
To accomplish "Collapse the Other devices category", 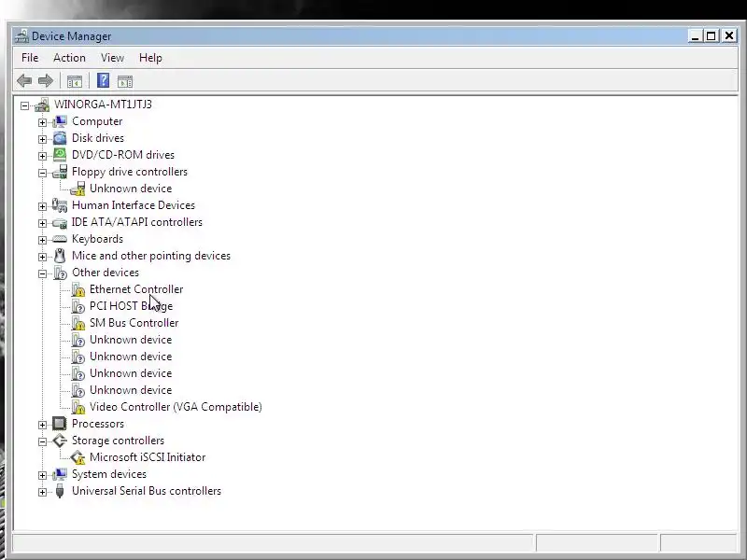I will tap(42, 273).
